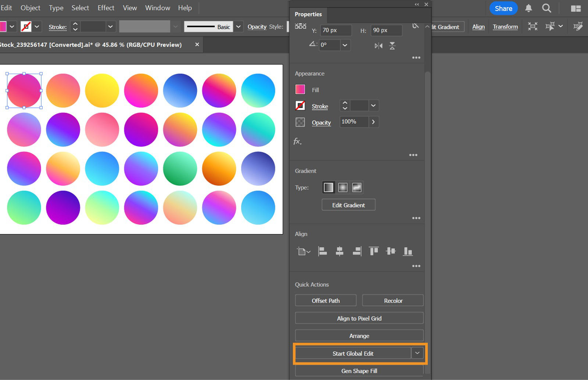Open Align more options ellipsis

click(x=416, y=266)
